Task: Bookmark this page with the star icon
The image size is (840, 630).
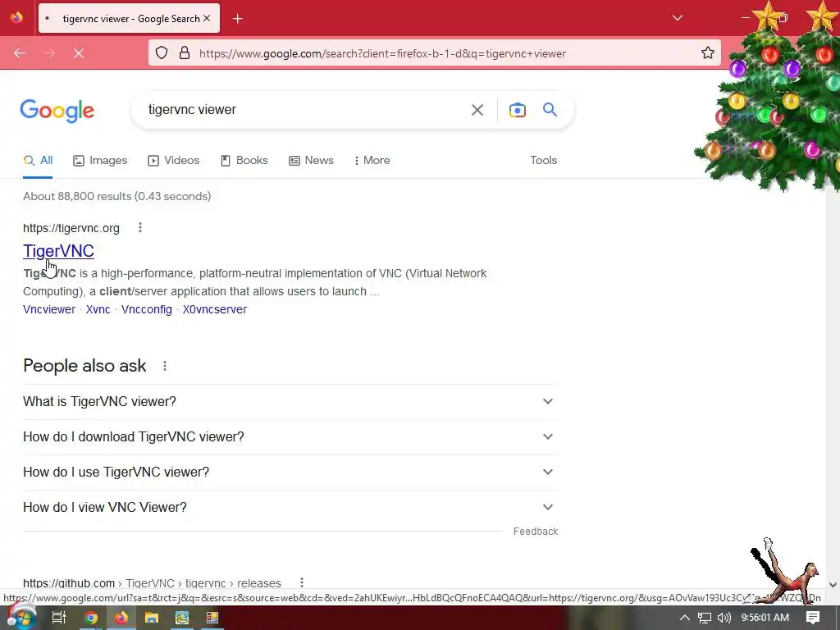Action: [708, 52]
